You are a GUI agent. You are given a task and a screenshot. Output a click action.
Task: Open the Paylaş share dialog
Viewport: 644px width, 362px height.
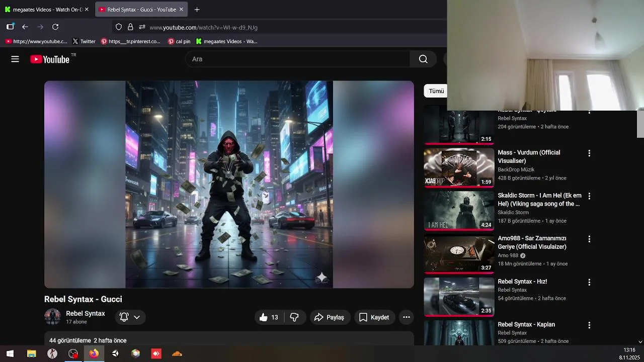(x=330, y=317)
